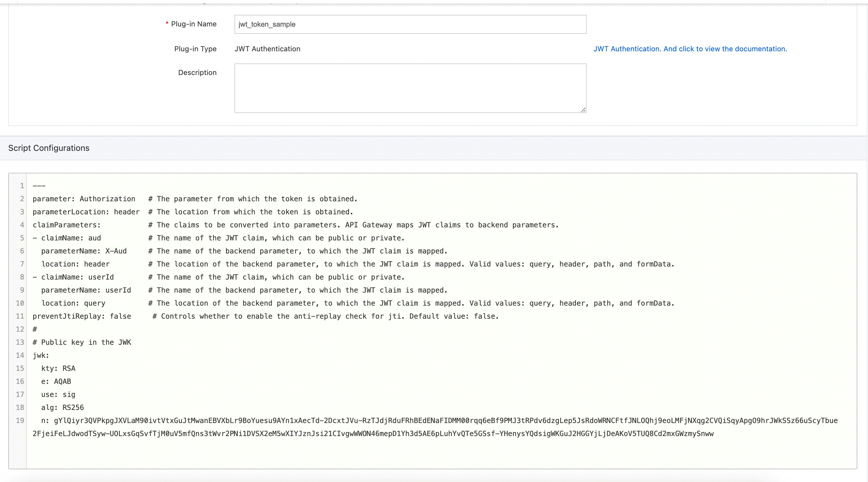Click the Description textarea resize handle
The width and height of the screenshot is (868, 482).
(x=583, y=110)
